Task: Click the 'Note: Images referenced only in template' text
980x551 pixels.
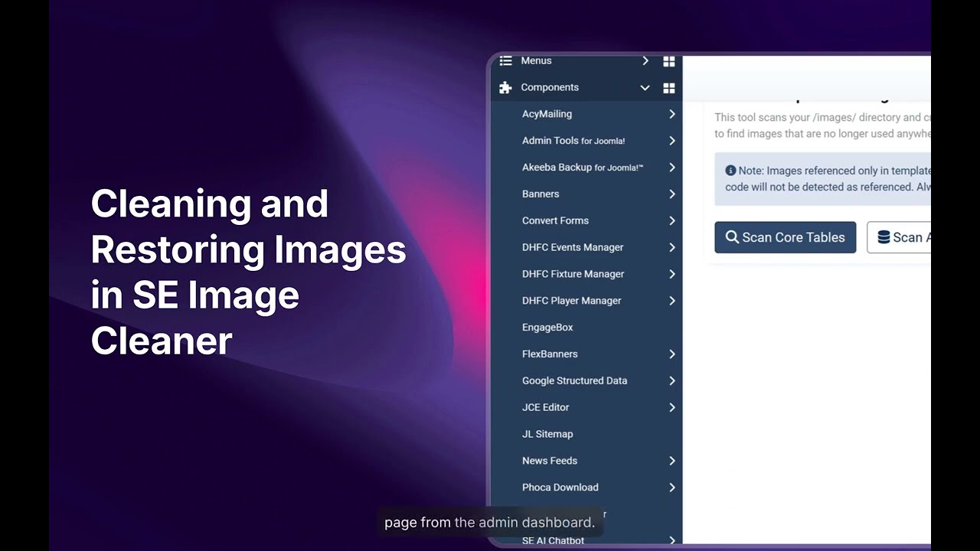Action: click(x=835, y=171)
